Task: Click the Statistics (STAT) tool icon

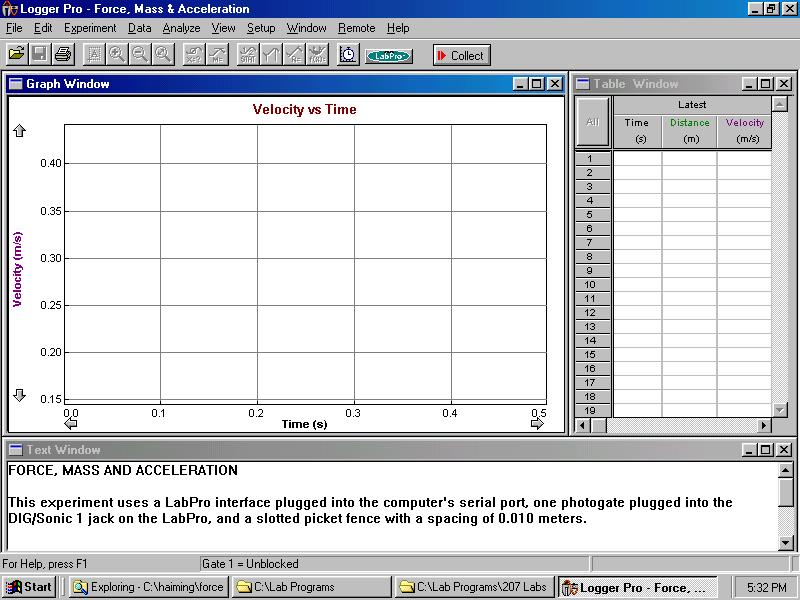Action: [248, 54]
